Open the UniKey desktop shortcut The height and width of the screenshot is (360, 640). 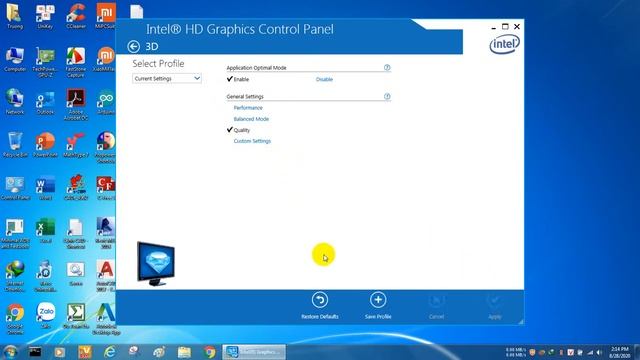pos(45,16)
